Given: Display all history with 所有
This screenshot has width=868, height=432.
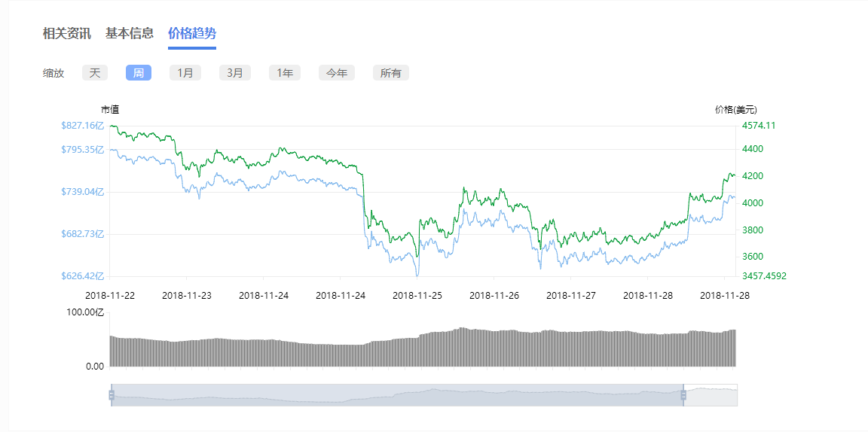Looking at the screenshot, I should [390, 73].
